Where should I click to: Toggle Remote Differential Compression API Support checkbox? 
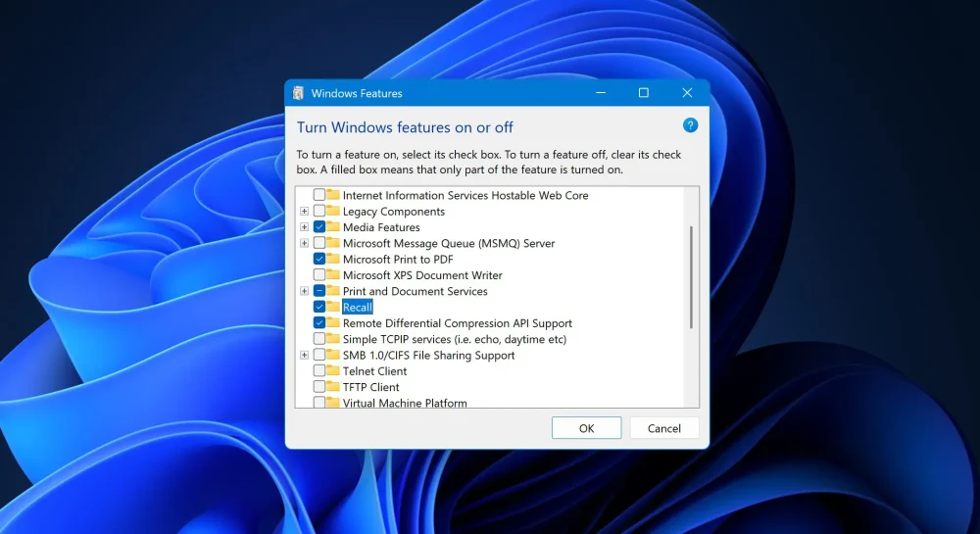319,323
